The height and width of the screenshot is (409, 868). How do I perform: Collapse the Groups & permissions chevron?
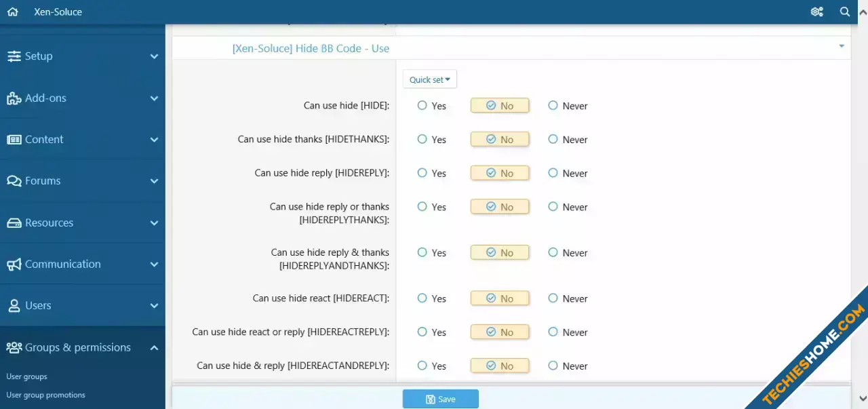click(x=154, y=348)
